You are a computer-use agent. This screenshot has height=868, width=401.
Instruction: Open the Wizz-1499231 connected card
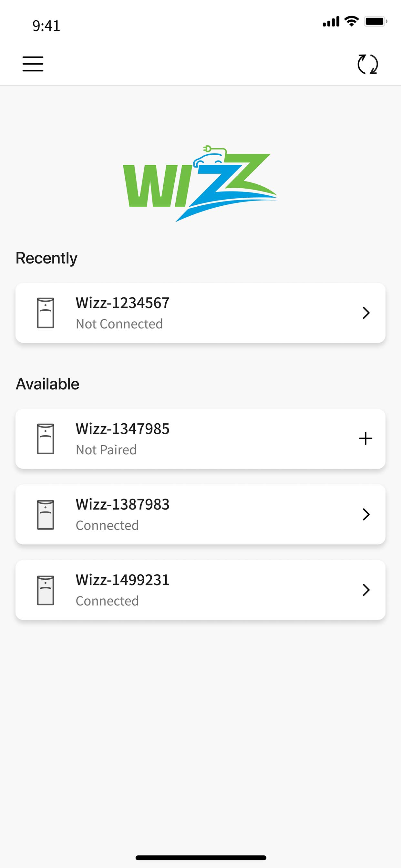(200, 590)
